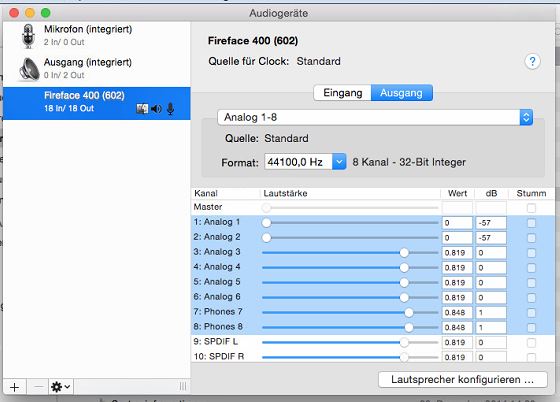Click the sidebar resize grip handle
Screen dimensions: 560x402
point(183,386)
